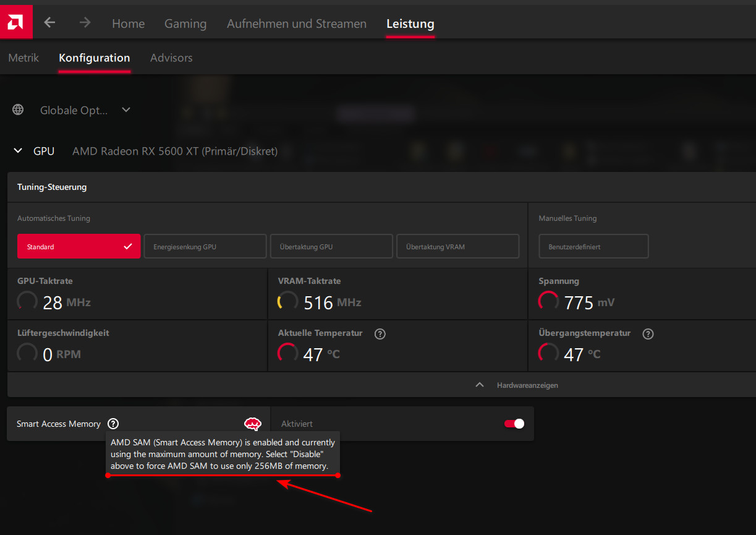The height and width of the screenshot is (535, 756).
Task: Click the globe icon beside Globale Opt...
Action: 18,109
